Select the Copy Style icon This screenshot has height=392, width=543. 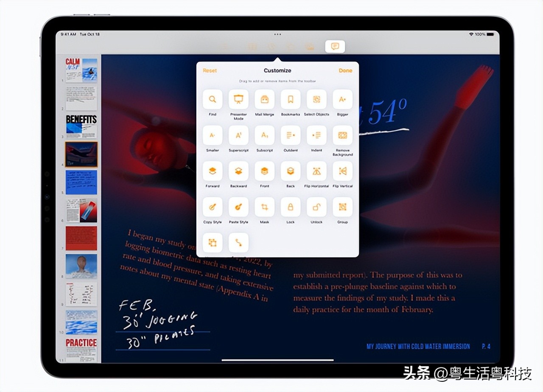212,207
